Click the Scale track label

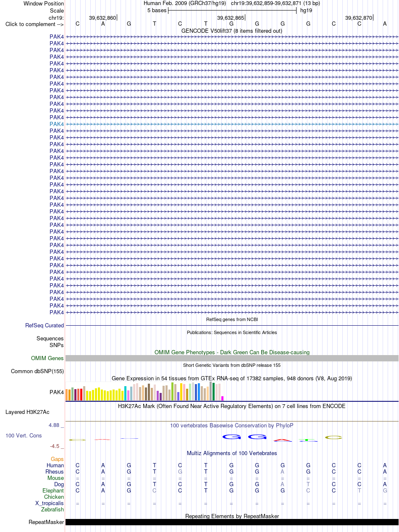coord(57,11)
